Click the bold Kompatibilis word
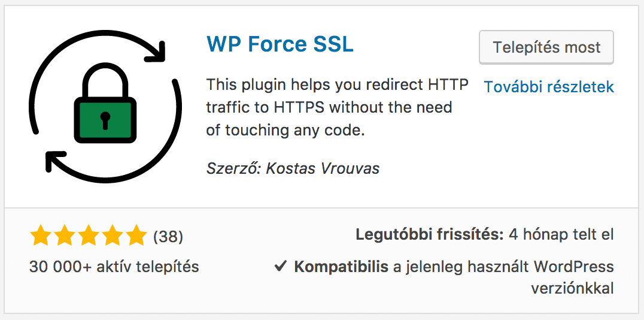 point(341,266)
